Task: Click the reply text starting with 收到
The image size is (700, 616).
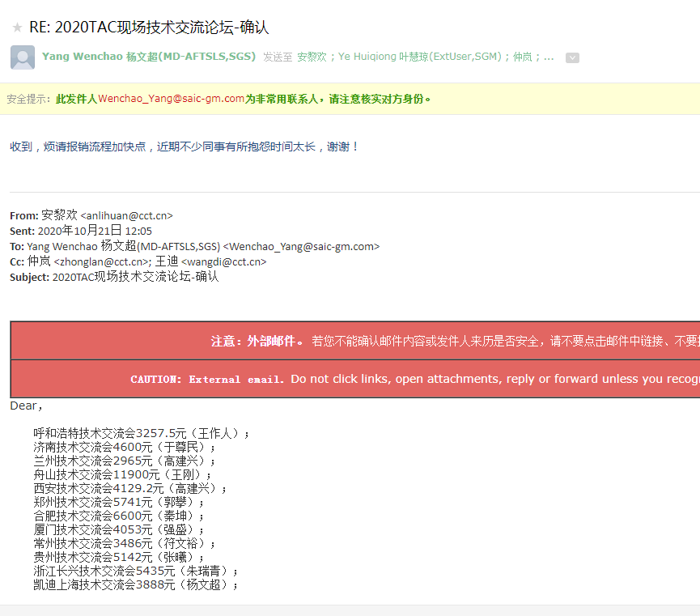Action: [x=184, y=147]
